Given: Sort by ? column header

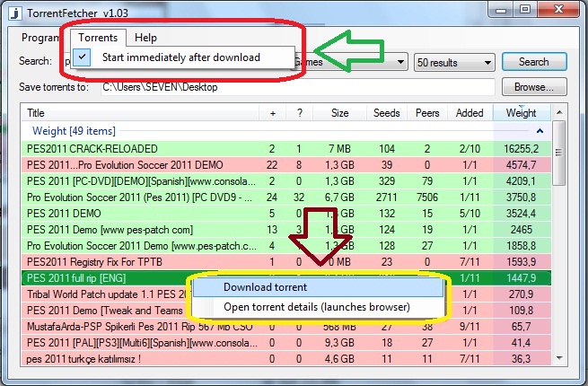Looking at the screenshot, I should tap(299, 113).
